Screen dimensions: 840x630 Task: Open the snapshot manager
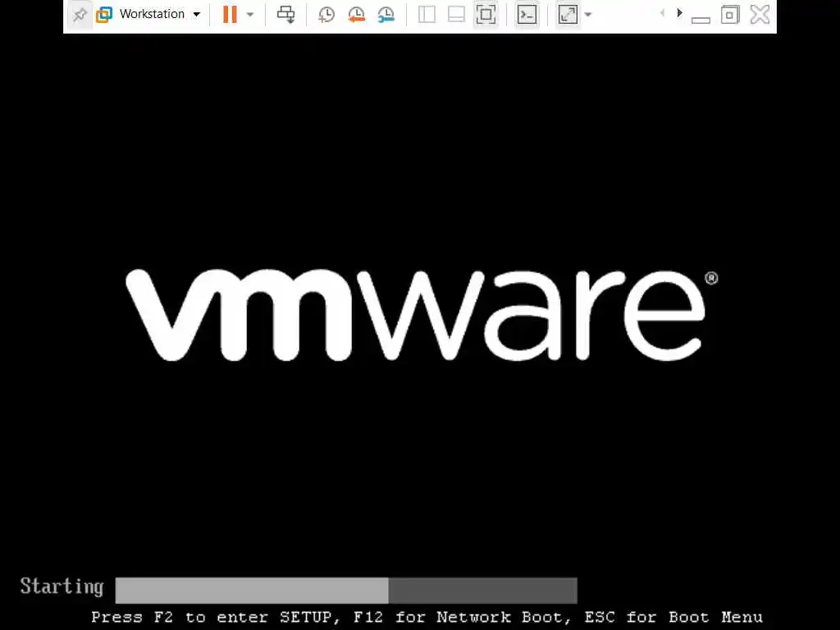[x=386, y=15]
